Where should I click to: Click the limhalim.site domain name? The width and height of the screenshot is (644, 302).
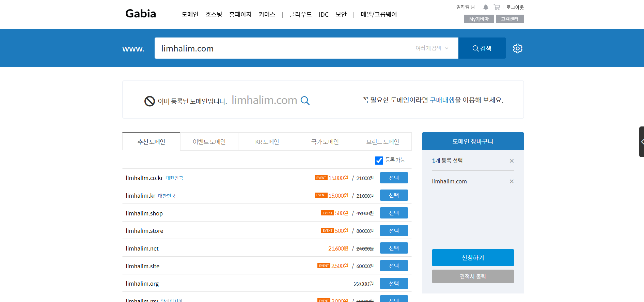click(143, 266)
